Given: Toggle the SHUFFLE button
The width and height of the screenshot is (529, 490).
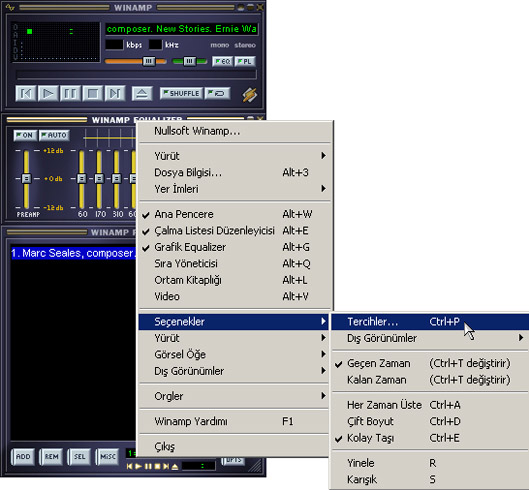Looking at the screenshot, I should [181, 93].
